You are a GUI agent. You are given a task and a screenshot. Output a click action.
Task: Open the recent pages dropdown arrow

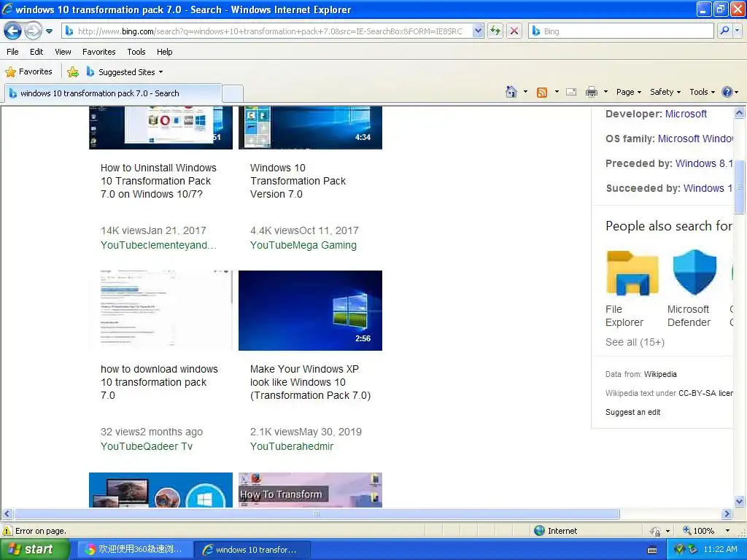[49, 31]
